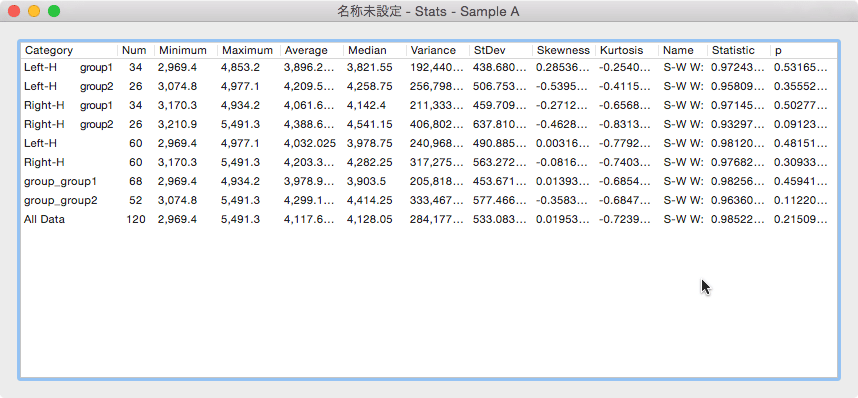Click Average value 3,896.2…
The image size is (858, 398).
click(x=309, y=67)
